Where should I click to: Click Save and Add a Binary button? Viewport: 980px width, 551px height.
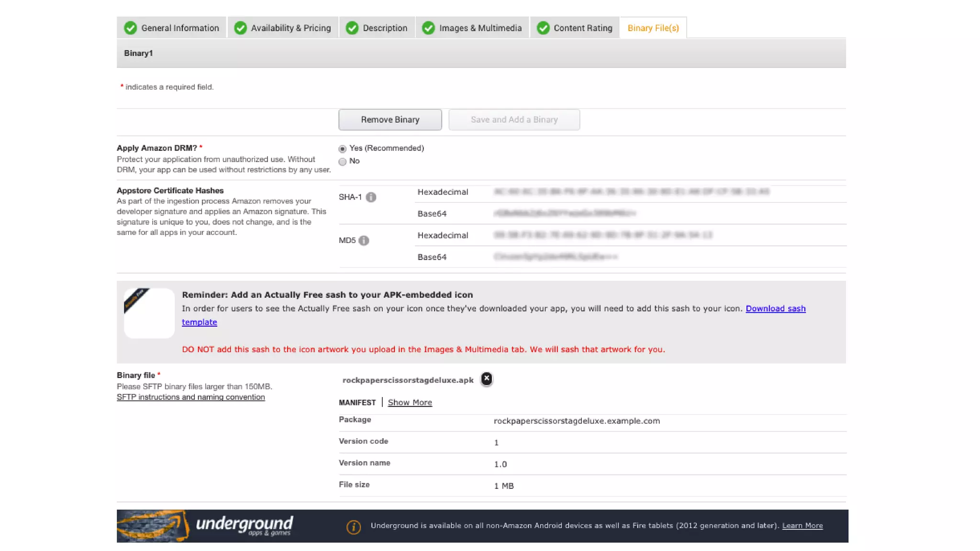point(514,120)
